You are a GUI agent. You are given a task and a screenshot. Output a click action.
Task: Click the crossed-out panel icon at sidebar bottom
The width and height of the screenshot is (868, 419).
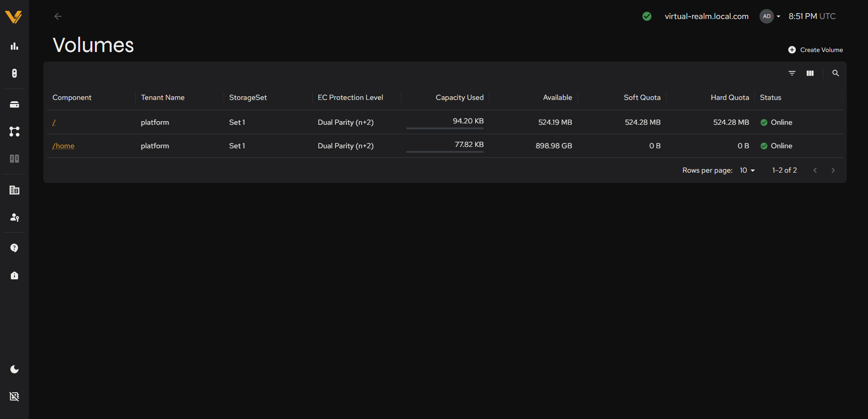[14, 396]
